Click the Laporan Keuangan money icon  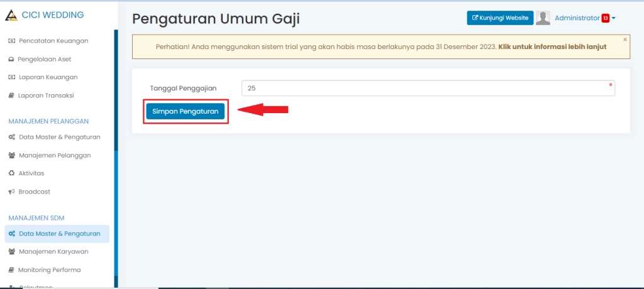tap(11, 77)
